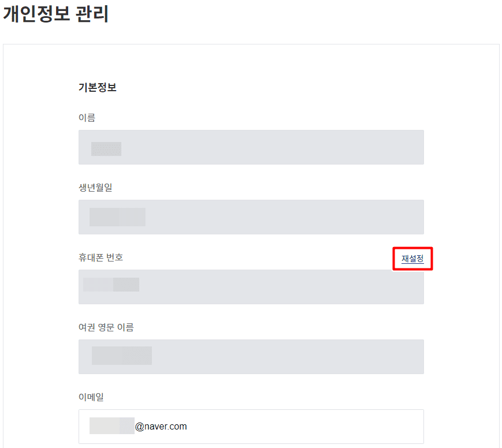The height and width of the screenshot is (448, 502).
Task: Click the 휴대폰 번호 field label
Action: [101, 257]
